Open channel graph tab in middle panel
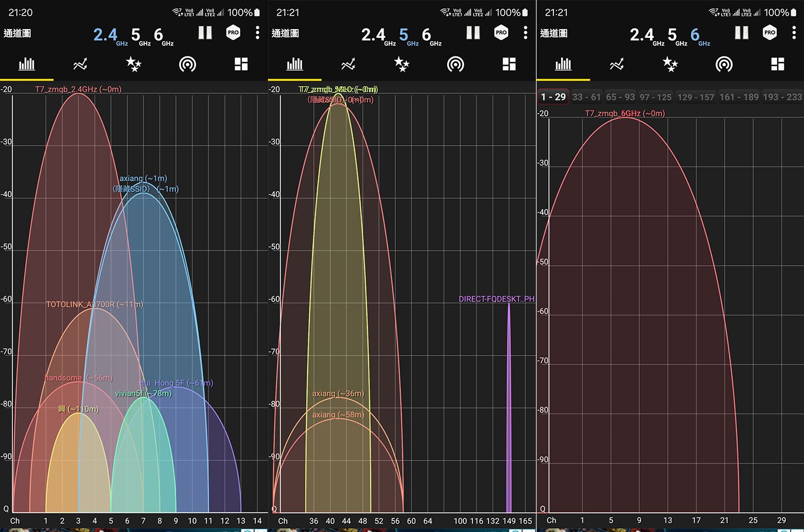Screen dimensions: 804x532 tap(295, 64)
